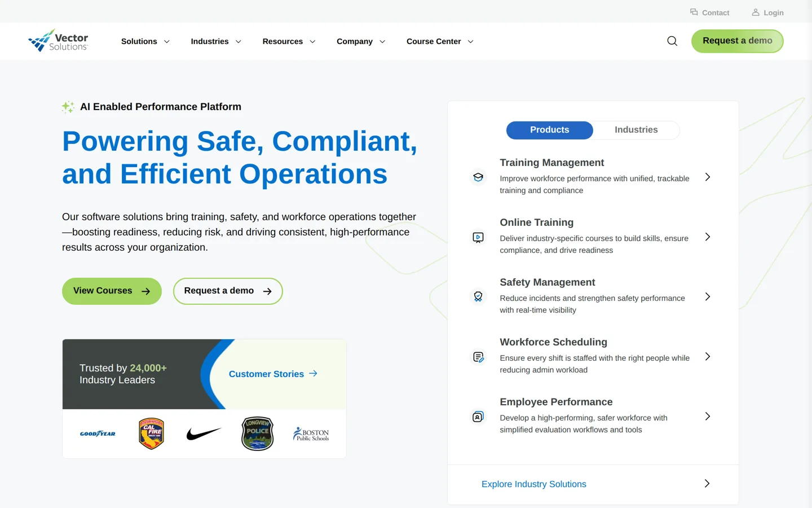Screen dimensions: 812x508
Task: Click the Contact link
Action: [710, 12]
